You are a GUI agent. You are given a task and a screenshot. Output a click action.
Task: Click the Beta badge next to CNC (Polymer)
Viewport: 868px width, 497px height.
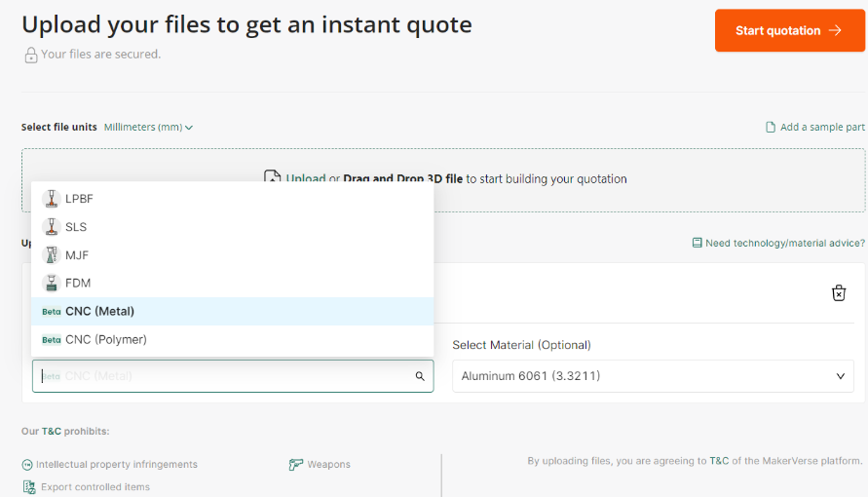[x=52, y=340]
